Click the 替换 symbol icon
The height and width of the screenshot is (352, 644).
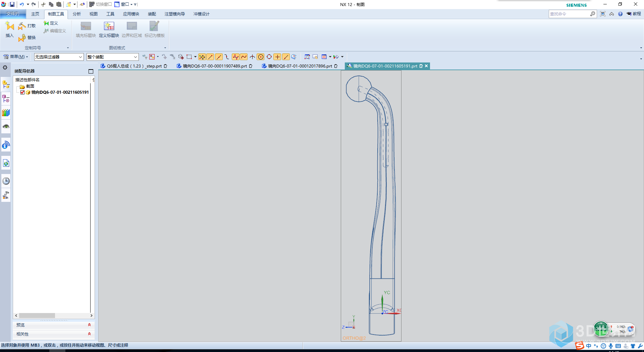coord(22,38)
